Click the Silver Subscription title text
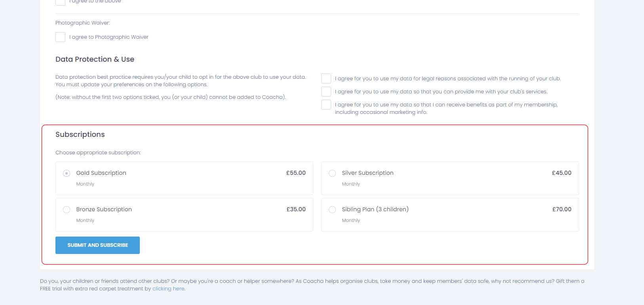Screen dimensions: 644x305 368,173
